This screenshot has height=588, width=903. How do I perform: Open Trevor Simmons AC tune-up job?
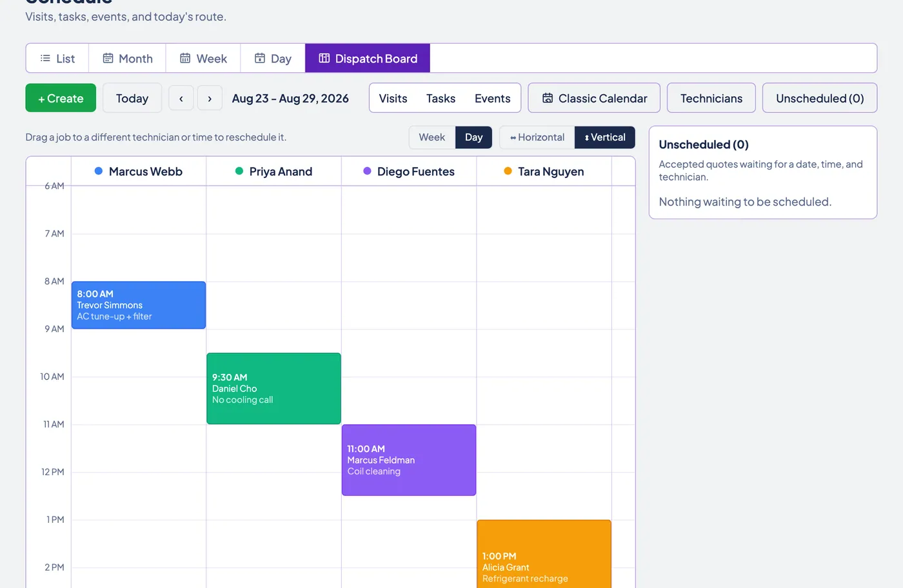[x=139, y=305]
